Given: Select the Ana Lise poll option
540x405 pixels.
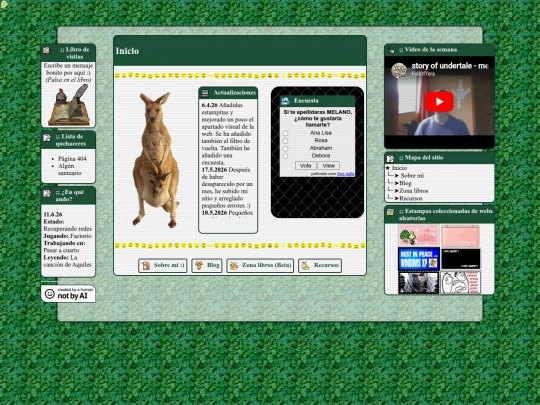Looking at the screenshot, I should point(285,133).
